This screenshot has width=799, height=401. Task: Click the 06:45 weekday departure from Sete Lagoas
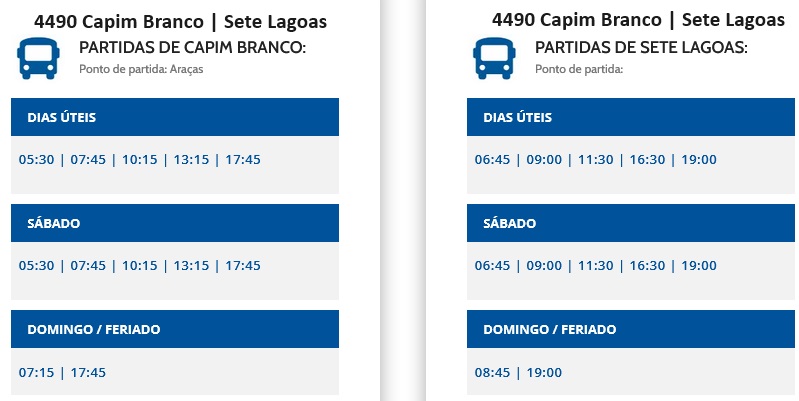(x=492, y=159)
